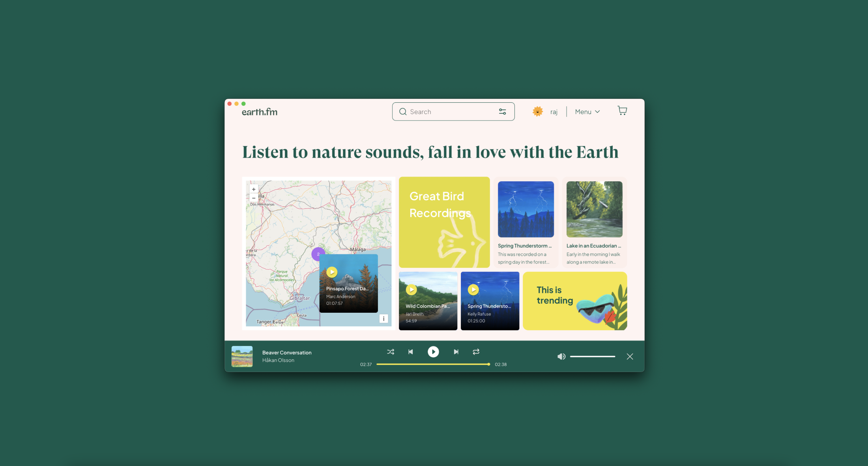868x466 pixels.
Task: Go back to the previous track
Action: pyautogui.click(x=410, y=352)
